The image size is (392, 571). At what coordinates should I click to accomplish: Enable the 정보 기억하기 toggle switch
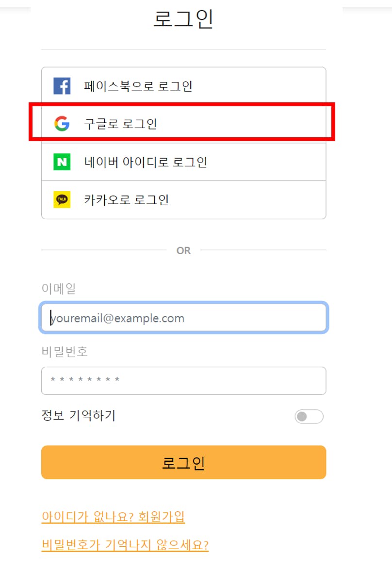pyautogui.click(x=309, y=416)
